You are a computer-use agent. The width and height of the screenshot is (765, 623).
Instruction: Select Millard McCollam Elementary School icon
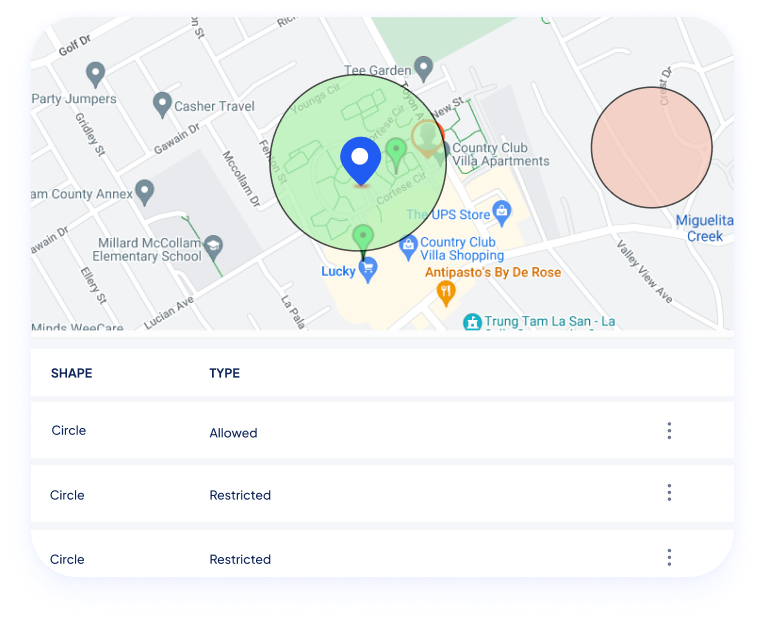(x=213, y=246)
